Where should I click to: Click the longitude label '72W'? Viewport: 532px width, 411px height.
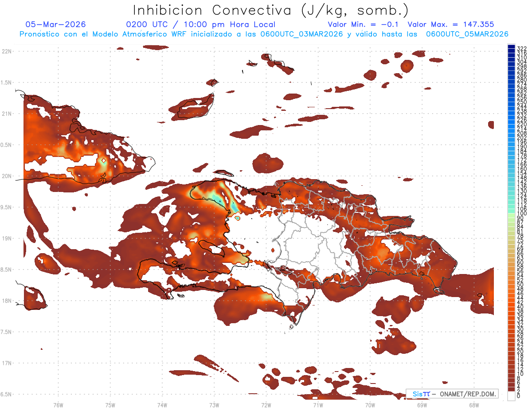point(266,405)
